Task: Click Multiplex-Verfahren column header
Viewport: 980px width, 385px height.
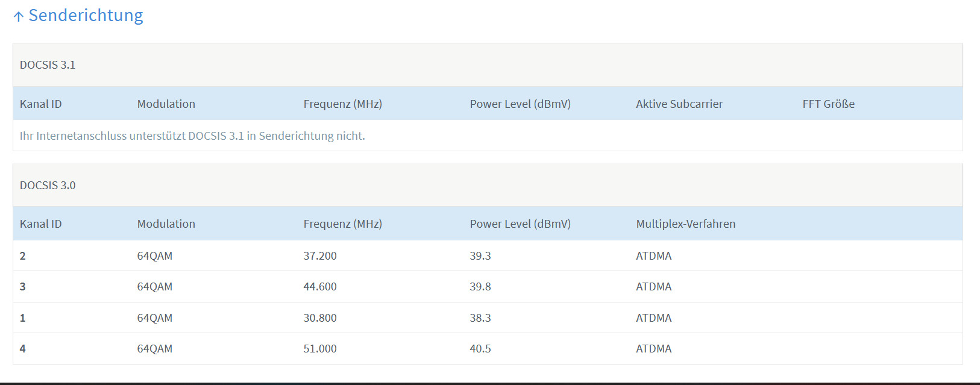Action: 685,224
